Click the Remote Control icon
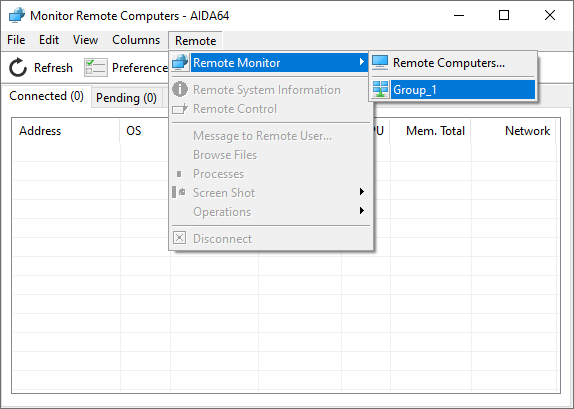574x409 pixels. [x=180, y=109]
